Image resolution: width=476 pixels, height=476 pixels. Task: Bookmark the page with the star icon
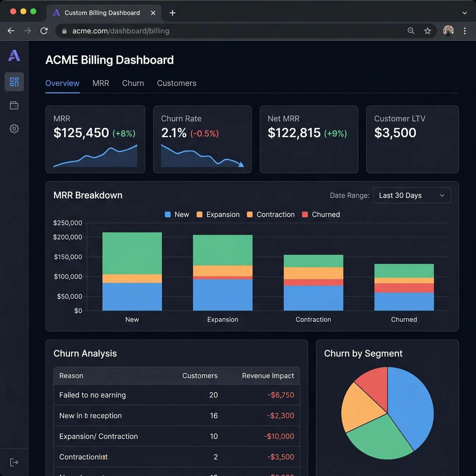coord(427,31)
